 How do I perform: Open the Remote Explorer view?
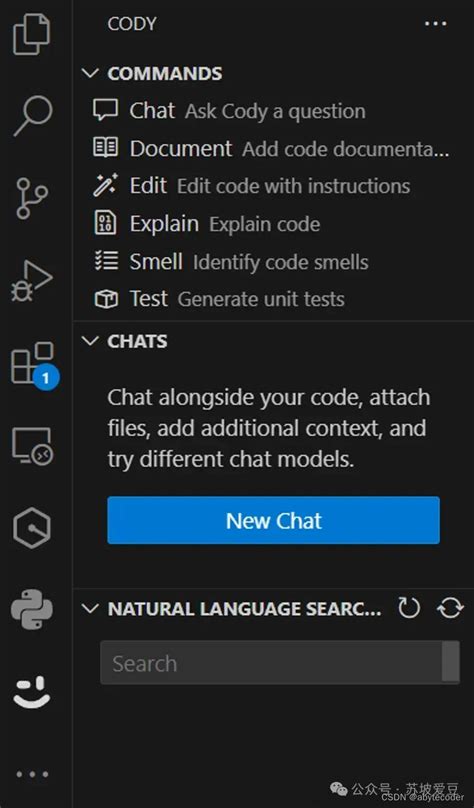point(32,446)
